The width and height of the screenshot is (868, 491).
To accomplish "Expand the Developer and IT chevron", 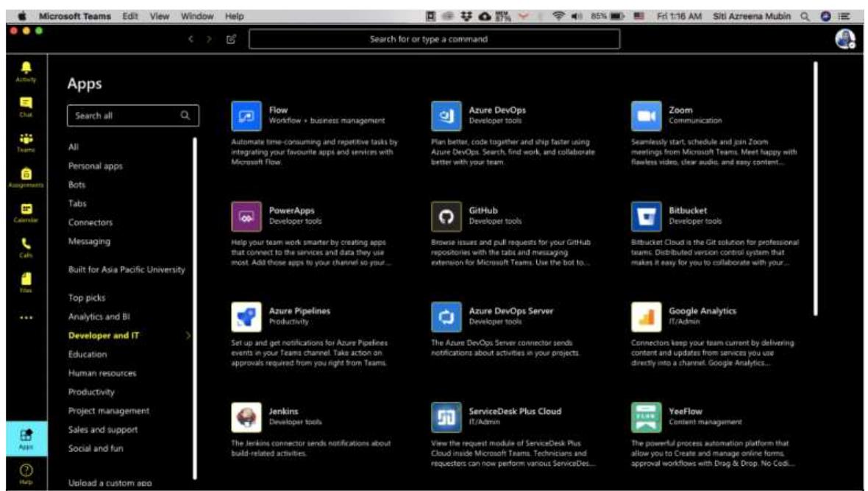I will click(188, 335).
